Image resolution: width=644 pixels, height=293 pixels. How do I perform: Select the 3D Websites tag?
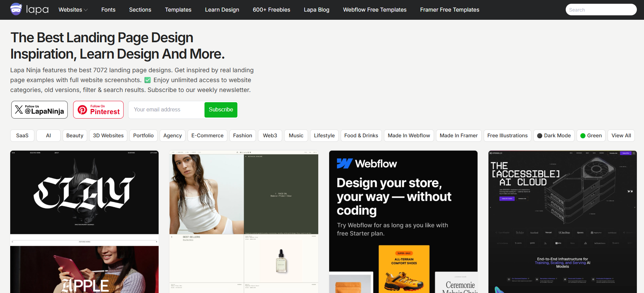[x=108, y=136]
